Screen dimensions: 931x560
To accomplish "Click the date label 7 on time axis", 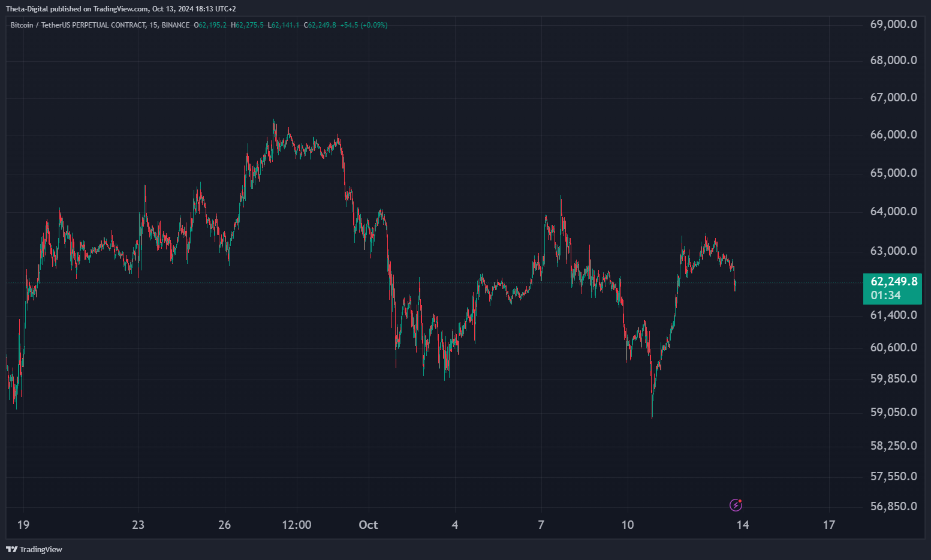I will point(541,525).
